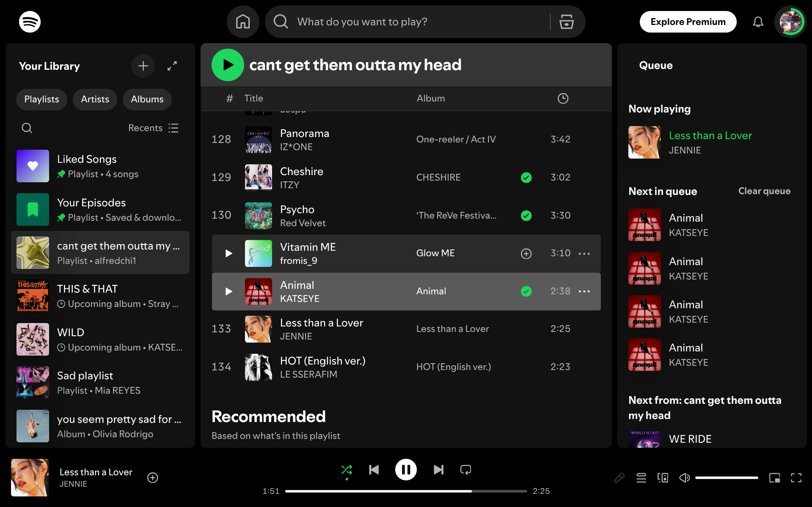Enter full screen mode
The width and height of the screenshot is (812, 507).
click(796, 478)
